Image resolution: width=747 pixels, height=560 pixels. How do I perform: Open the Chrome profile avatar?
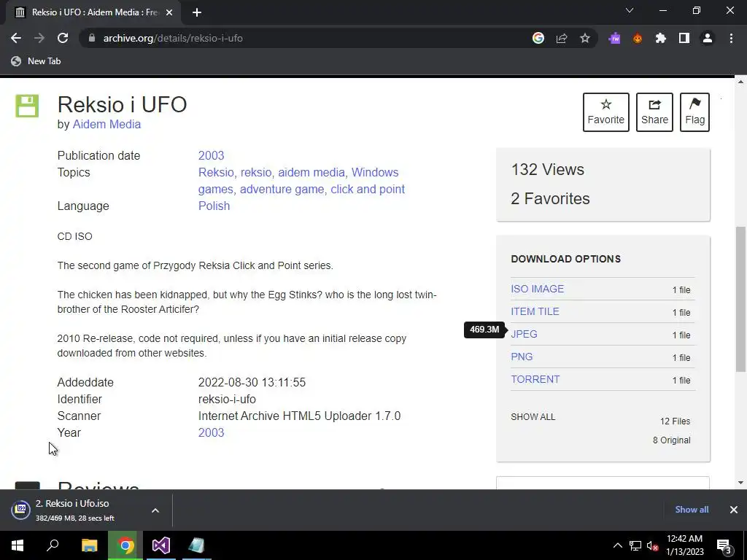pos(708,38)
